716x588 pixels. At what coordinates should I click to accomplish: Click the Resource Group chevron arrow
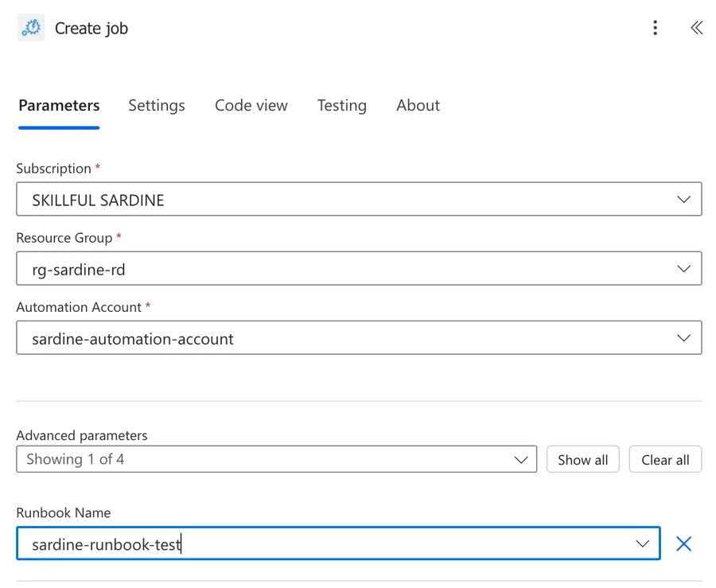click(683, 269)
